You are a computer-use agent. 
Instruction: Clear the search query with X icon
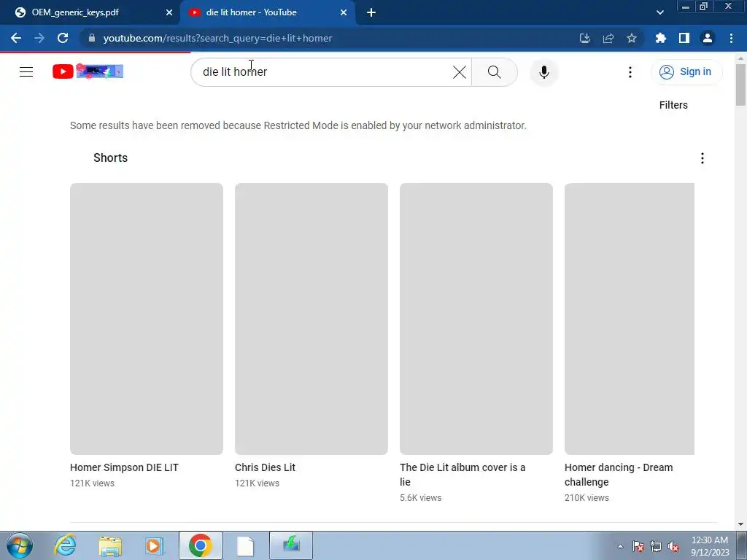pyautogui.click(x=460, y=72)
